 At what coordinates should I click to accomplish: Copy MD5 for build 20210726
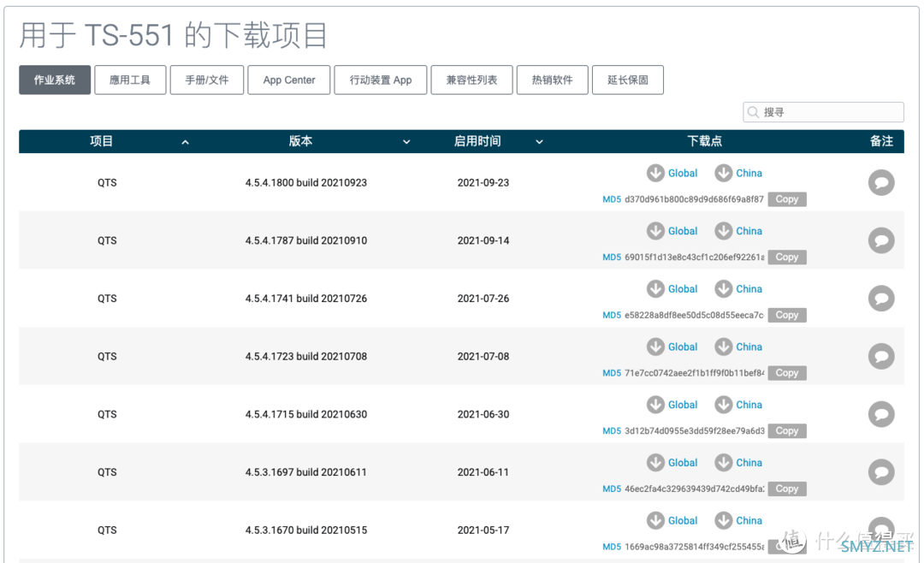787,315
